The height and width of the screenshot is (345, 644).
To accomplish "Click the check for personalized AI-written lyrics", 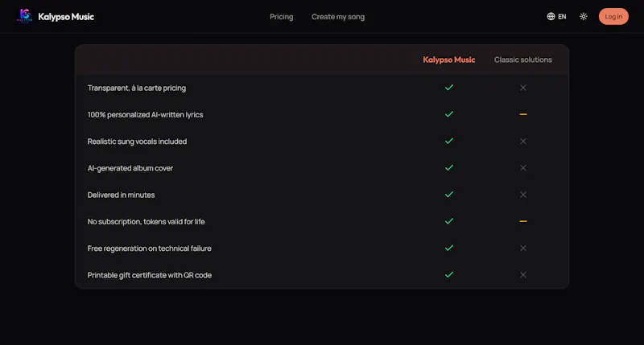I will [x=449, y=114].
